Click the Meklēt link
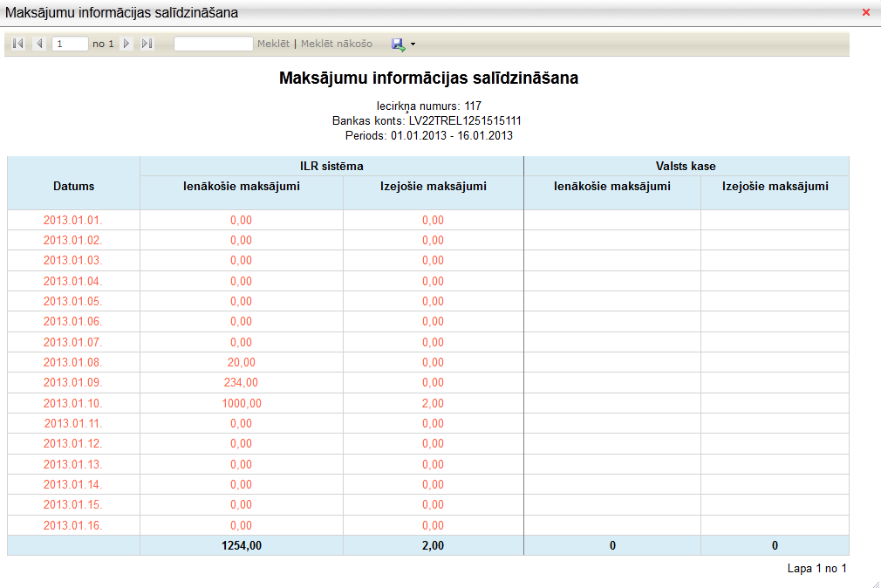Screen dimensions: 881x588 273,44
